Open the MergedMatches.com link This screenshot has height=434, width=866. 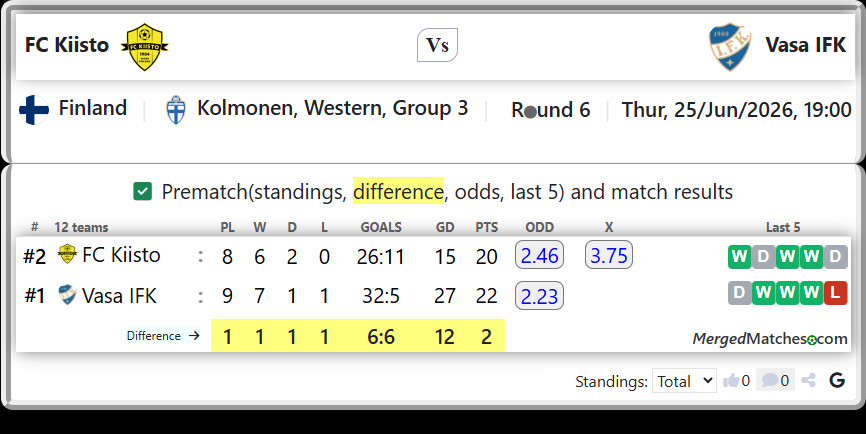click(770, 338)
